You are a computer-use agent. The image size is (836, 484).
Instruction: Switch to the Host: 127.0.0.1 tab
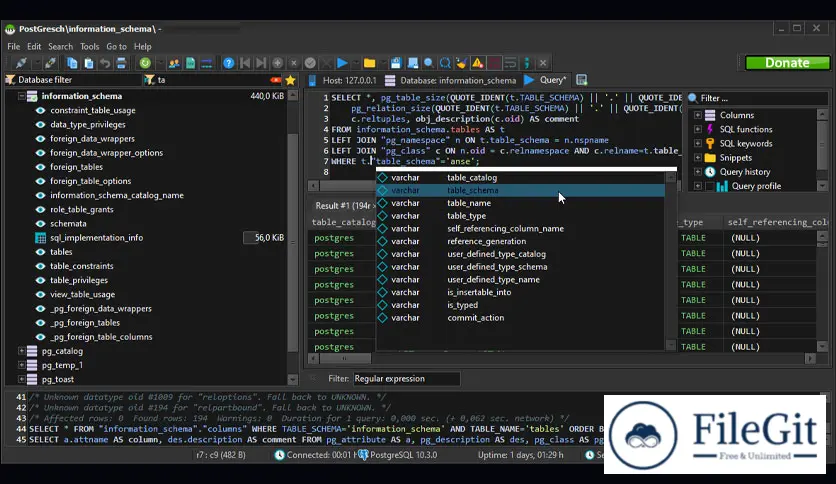(342, 80)
